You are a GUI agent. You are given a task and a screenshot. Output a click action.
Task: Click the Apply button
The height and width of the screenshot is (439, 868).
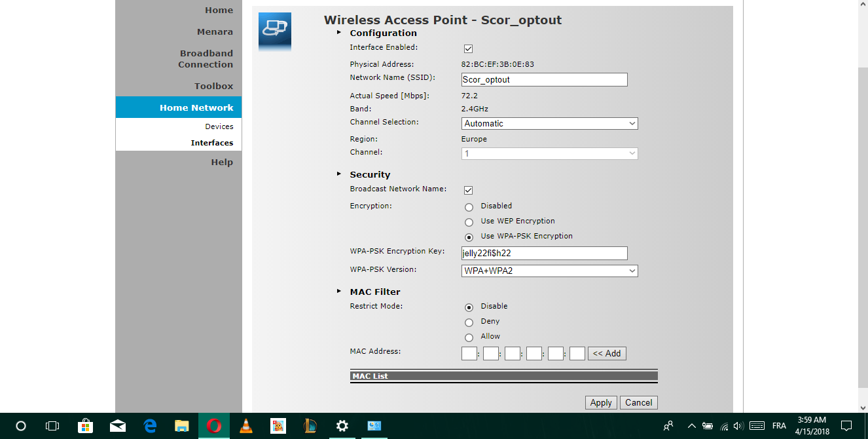tap(601, 403)
